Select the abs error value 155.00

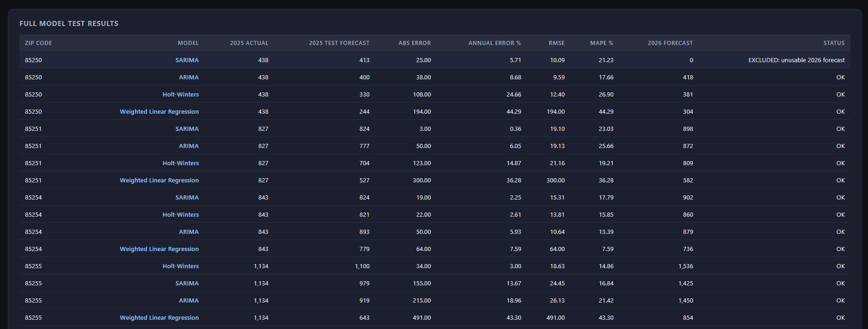(x=422, y=284)
